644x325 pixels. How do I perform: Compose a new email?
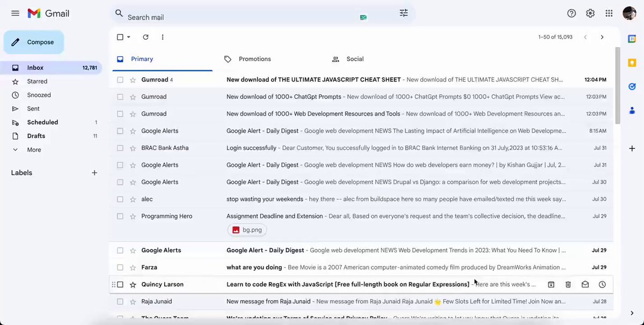coord(34,42)
